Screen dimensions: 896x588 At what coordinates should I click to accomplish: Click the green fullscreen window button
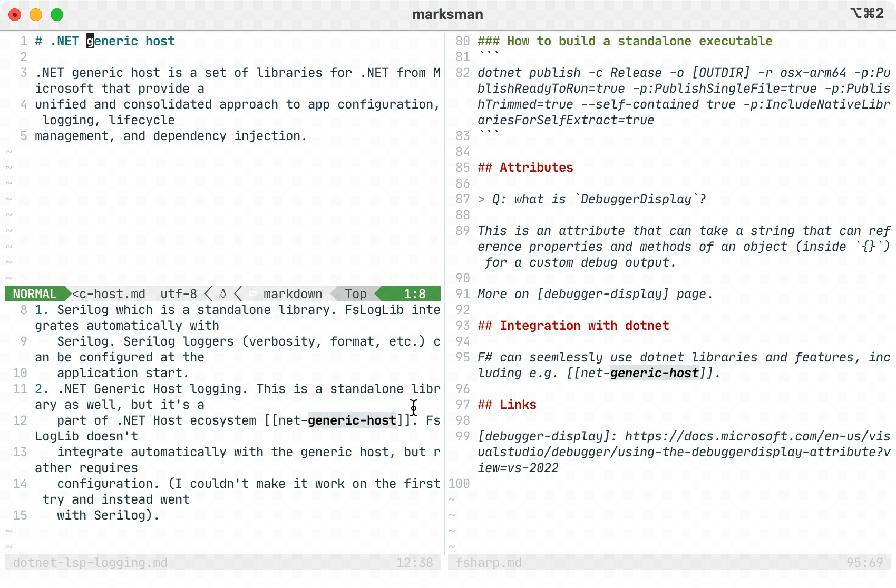click(57, 15)
